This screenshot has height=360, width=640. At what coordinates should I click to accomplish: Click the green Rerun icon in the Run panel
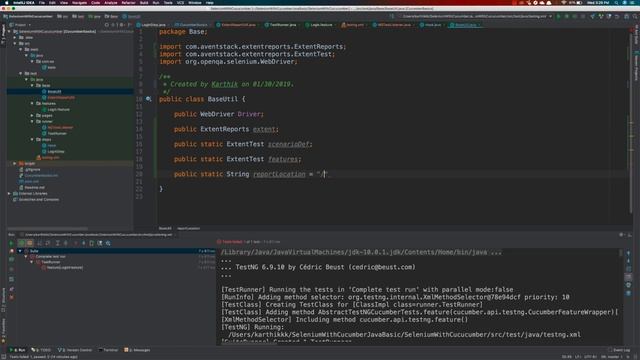click(x=11, y=243)
